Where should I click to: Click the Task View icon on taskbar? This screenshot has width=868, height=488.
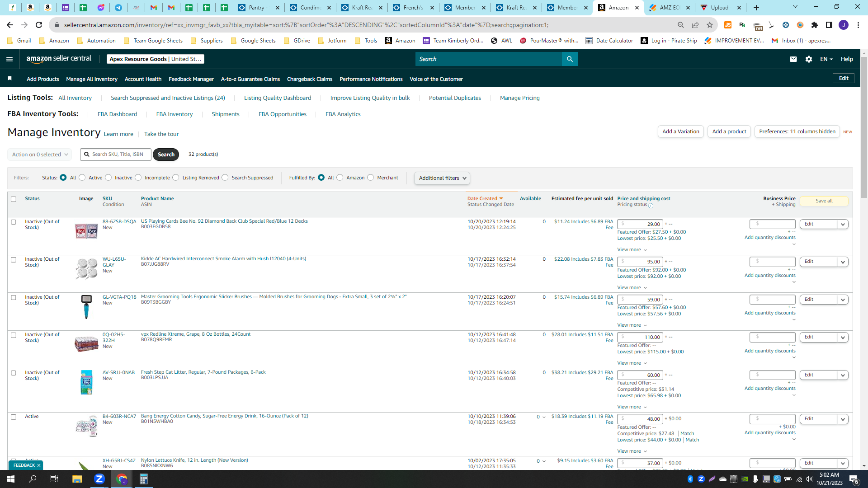click(x=54, y=479)
